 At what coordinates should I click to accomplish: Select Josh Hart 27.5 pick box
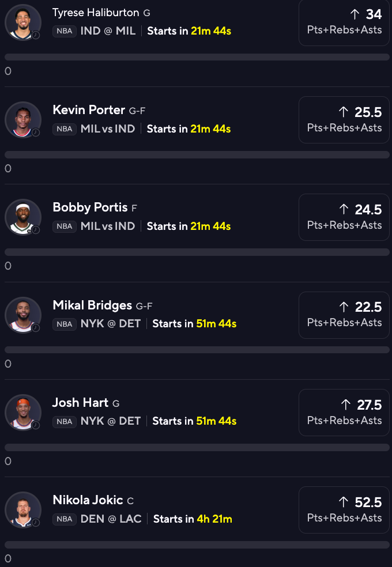(x=344, y=412)
